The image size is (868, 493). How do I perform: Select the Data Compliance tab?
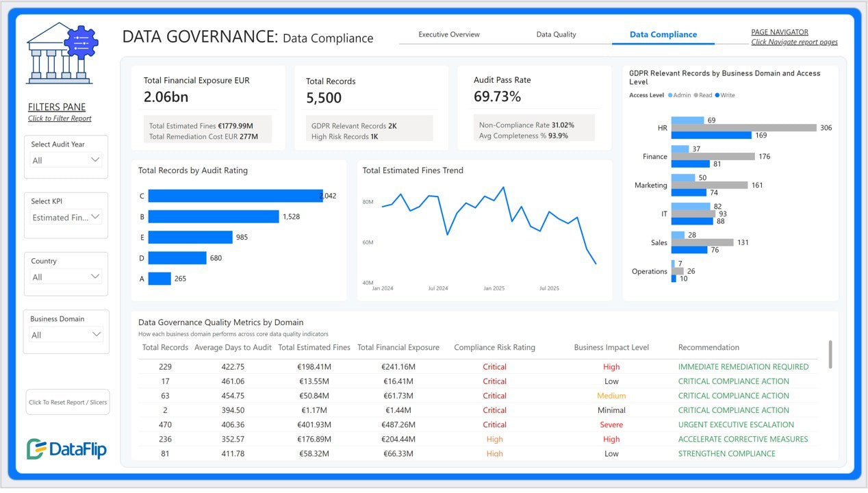(x=663, y=34)
